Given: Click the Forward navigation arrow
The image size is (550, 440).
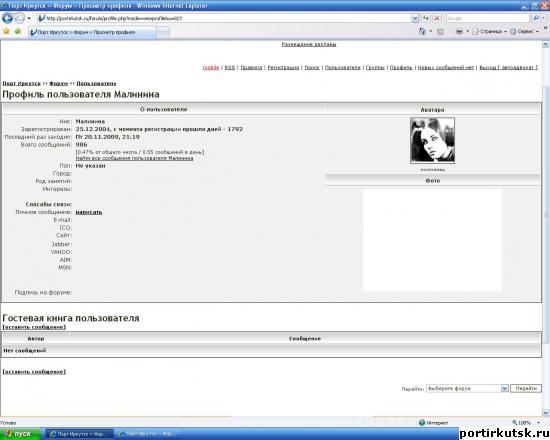Looking at the screenshot, I should click(x=20, y=18).
